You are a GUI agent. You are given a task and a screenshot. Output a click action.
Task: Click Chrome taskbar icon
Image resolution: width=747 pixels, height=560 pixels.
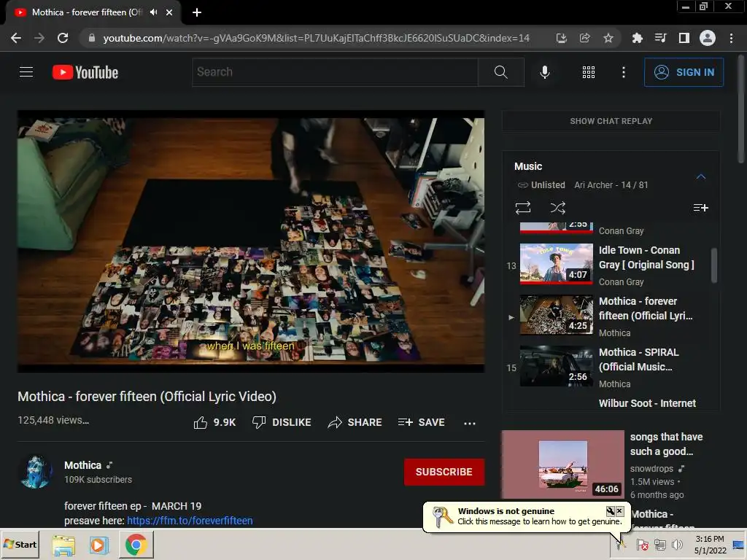point(136,545)
